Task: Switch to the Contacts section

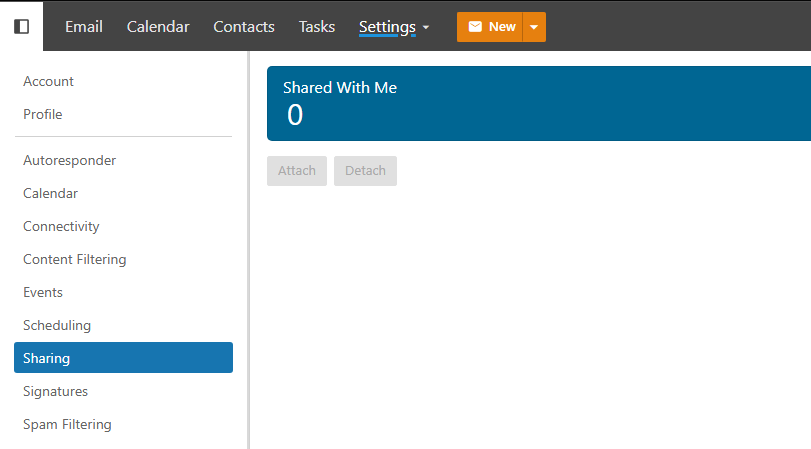Action: click(244, 27)
